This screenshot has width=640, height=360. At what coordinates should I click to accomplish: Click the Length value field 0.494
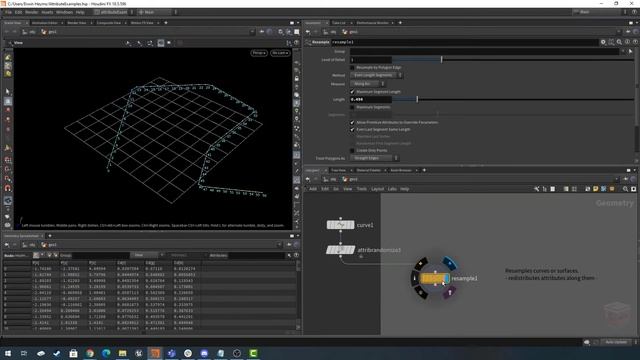click(x=371, y=99)
